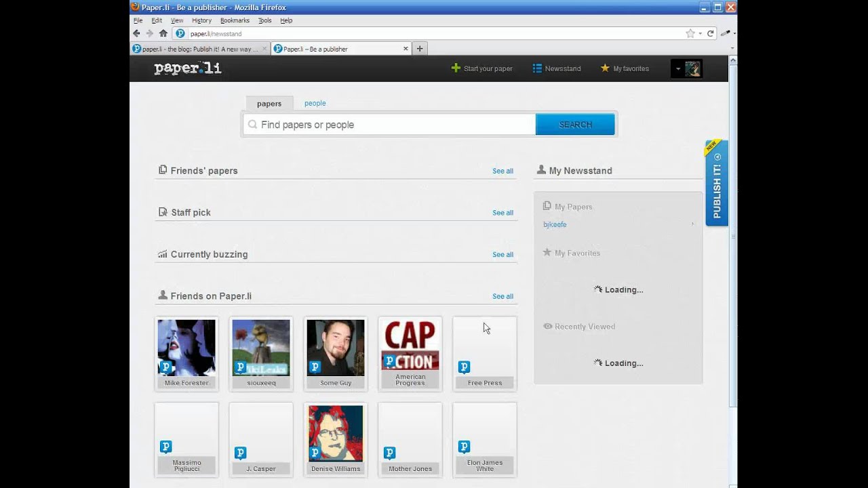Screen dimensions: 868x488
Task: Open American Progress profile thumbnail
Action: (x=410, y=346)
